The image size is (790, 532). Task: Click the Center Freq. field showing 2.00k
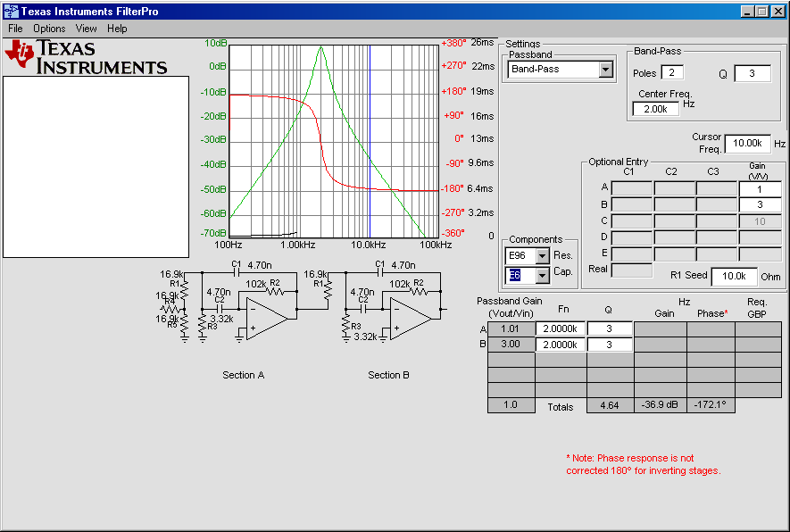point(655,109)
